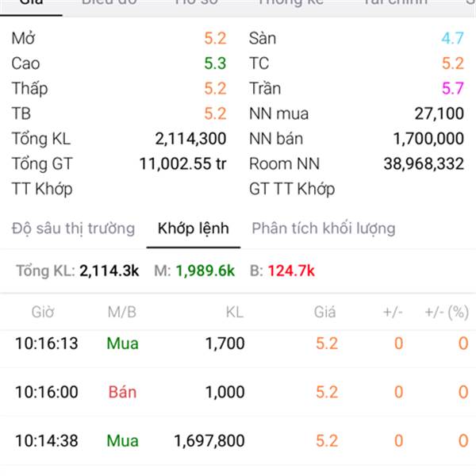The height and width of the screenshot is (476, 476).
Task: Tap the Room NN value 38,968,332
Action: point(423,164)
